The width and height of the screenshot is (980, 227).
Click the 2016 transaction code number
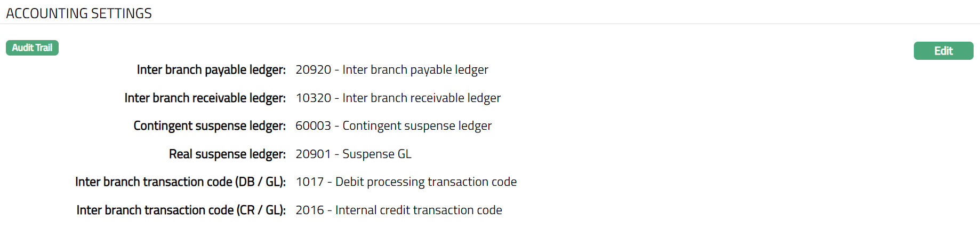[310, 210]
